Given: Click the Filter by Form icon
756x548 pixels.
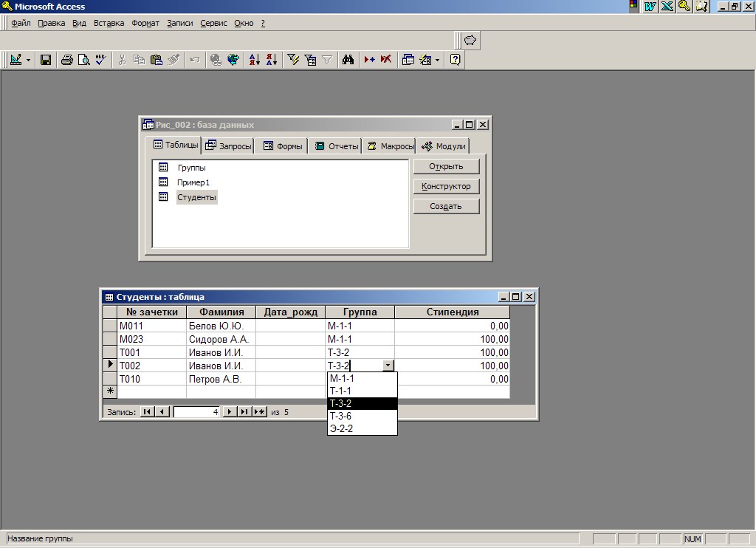Looking at the screenshot, I should (x=310, y=60).
